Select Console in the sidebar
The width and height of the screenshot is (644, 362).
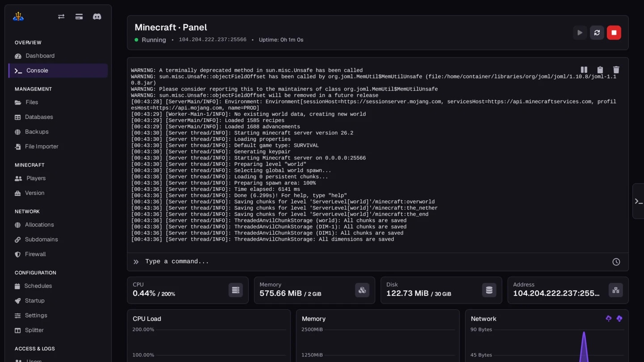[x=58, y=71]
